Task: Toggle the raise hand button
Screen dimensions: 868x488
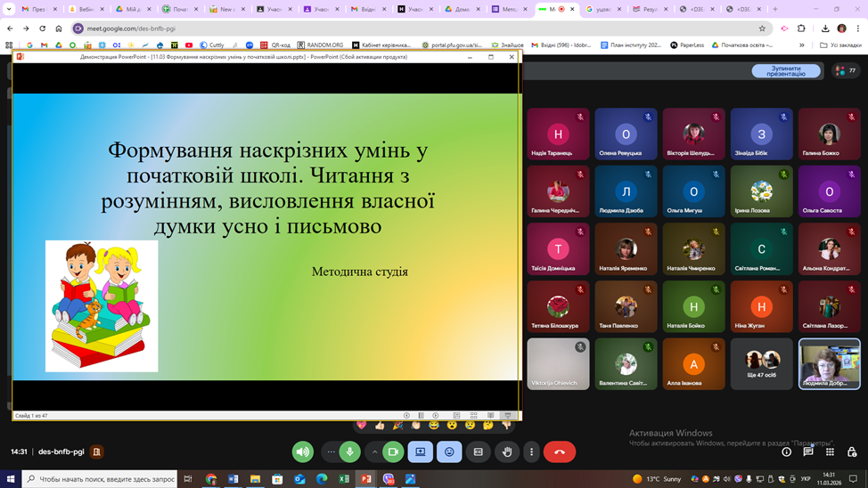Action: click(x=507, y=452)
